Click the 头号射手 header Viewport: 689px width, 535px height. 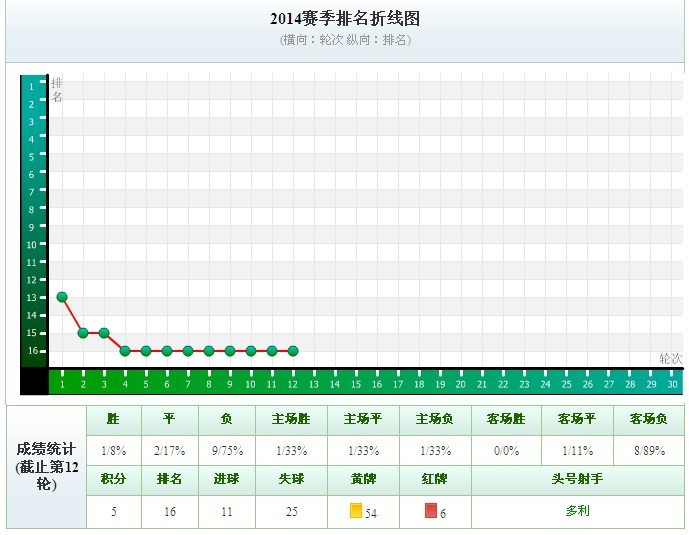tap(577, 479)
